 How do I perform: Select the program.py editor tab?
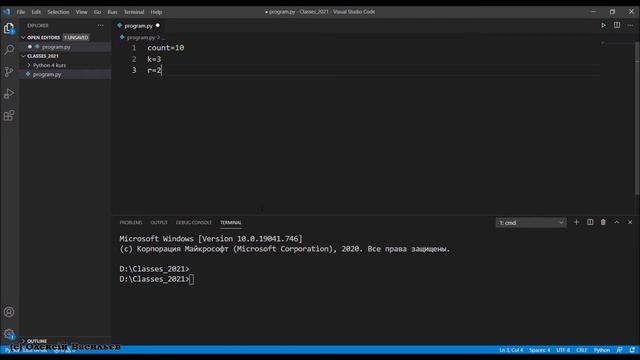point(138,25)
